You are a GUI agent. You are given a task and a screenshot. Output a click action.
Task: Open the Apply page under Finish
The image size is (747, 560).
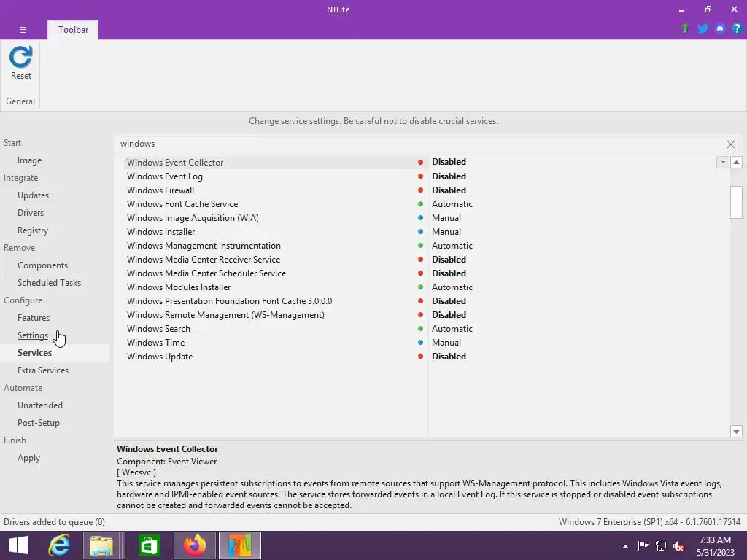point(28,458)
